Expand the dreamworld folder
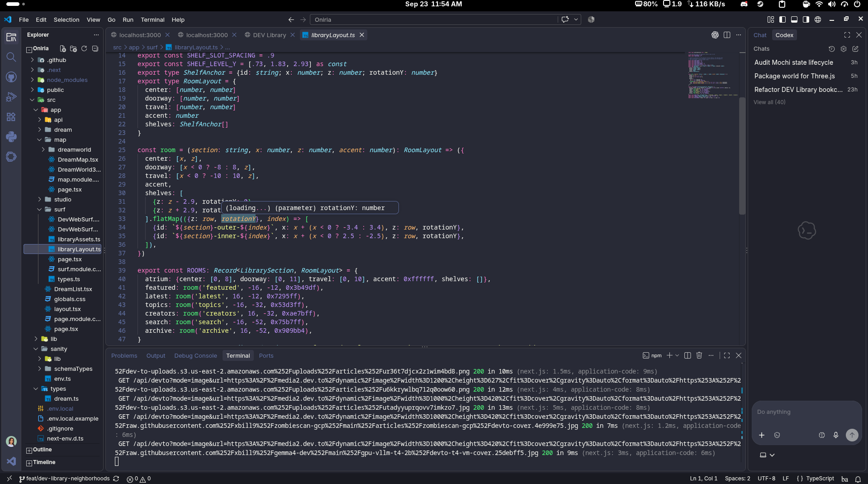 [43, 150]
